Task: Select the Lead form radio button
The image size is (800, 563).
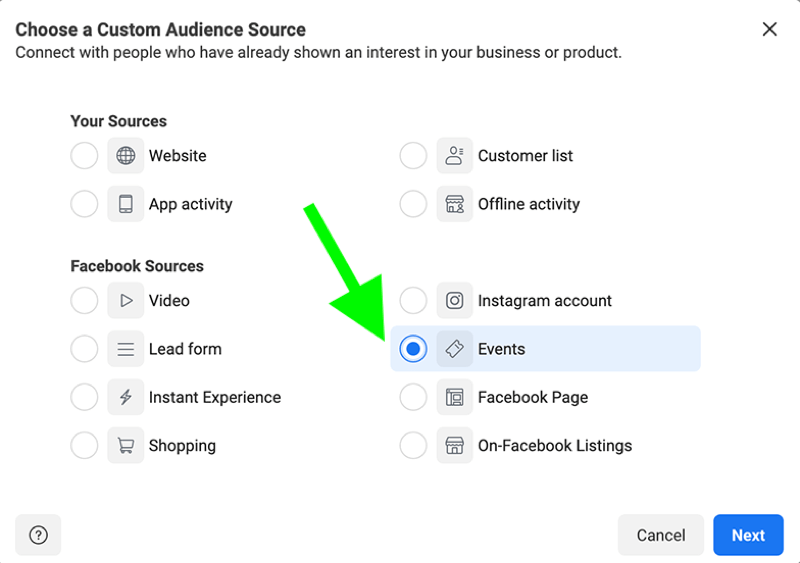Action: (x=84, y=349)
